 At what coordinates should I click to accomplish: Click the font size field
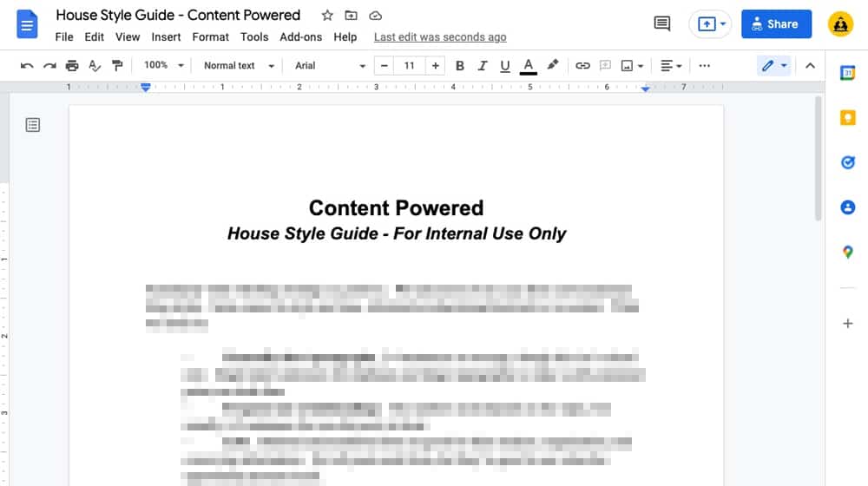(409, 66)
